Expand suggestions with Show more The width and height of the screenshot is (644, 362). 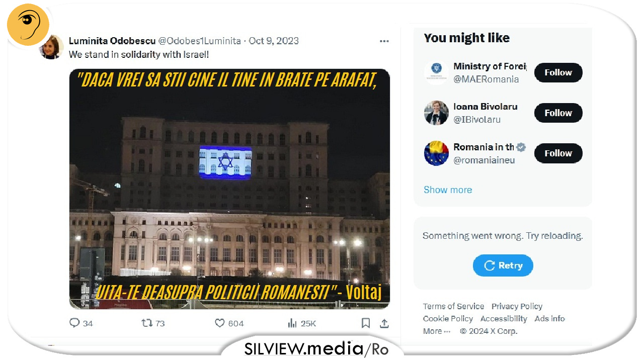pos(448,190)
